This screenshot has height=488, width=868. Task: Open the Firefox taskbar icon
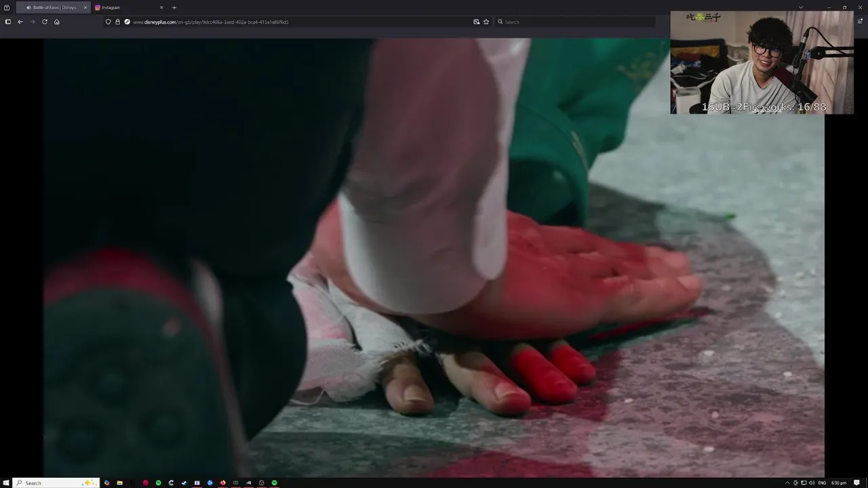(x=222, y=483)
